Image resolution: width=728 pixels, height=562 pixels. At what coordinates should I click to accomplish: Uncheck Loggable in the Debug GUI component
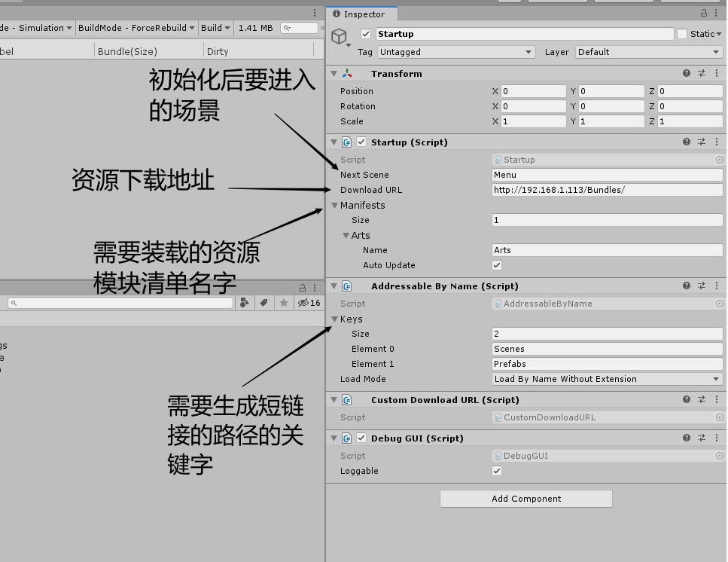[496, 471]
